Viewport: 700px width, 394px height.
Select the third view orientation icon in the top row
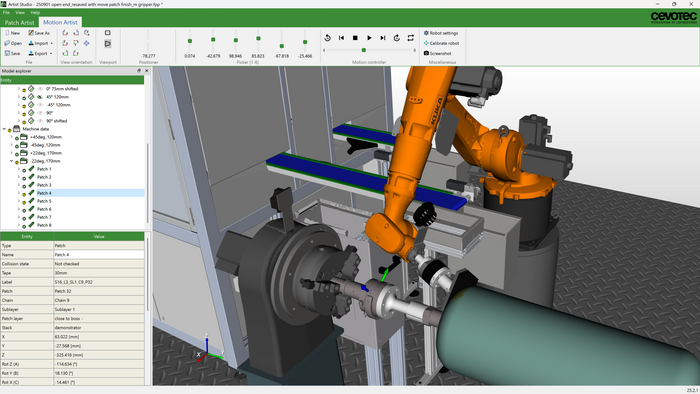[x=87, y=33]
